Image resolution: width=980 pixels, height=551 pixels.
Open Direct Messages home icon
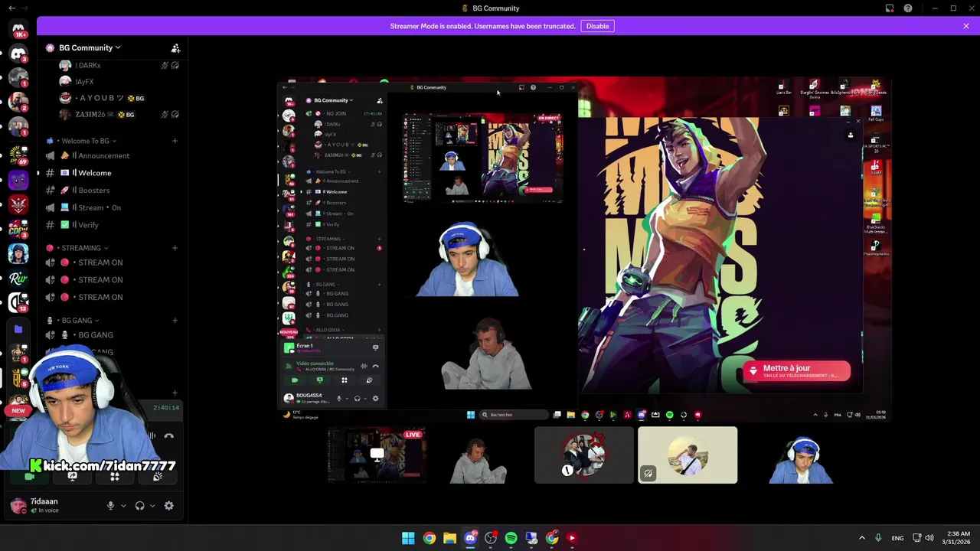(18, 30)
